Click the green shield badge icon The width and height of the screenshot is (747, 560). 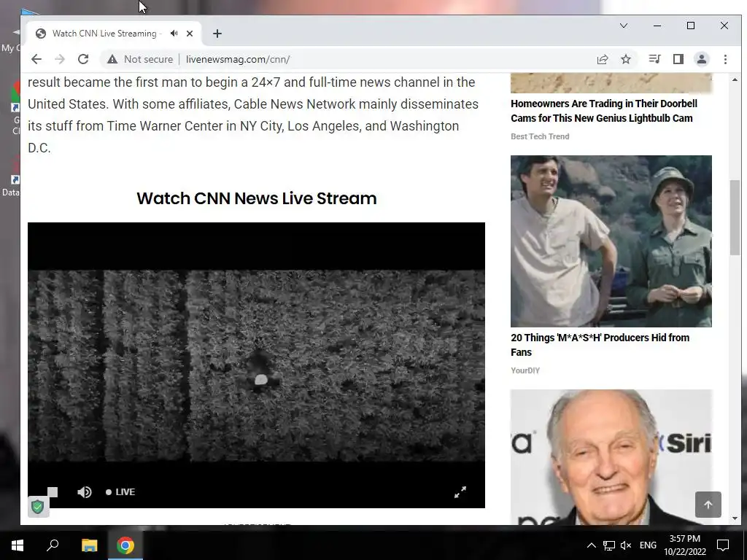tap(38, 507)
